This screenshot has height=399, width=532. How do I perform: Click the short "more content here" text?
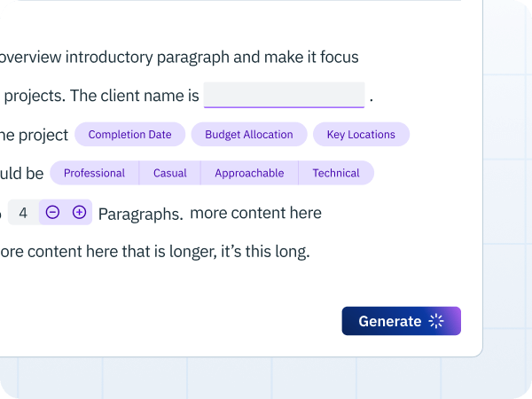255,213
